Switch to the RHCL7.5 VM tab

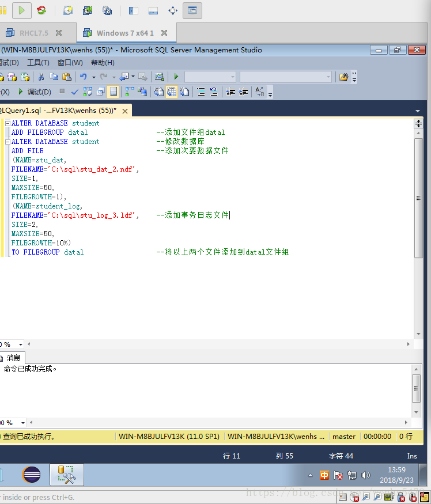(x=34, y=33)
